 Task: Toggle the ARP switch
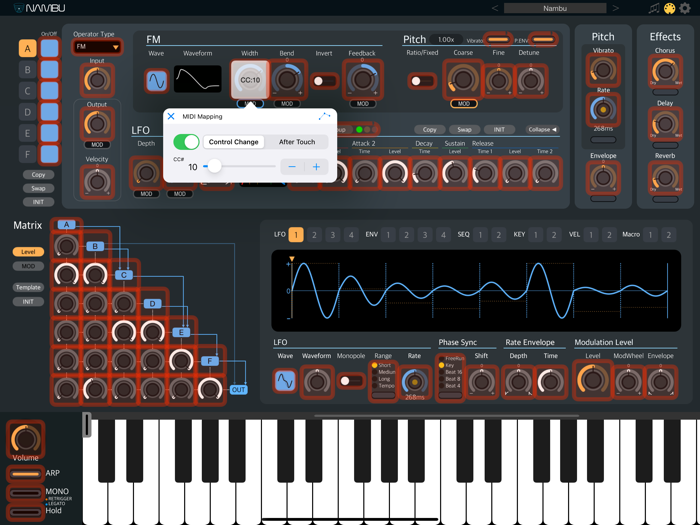[x=25, y=474]
